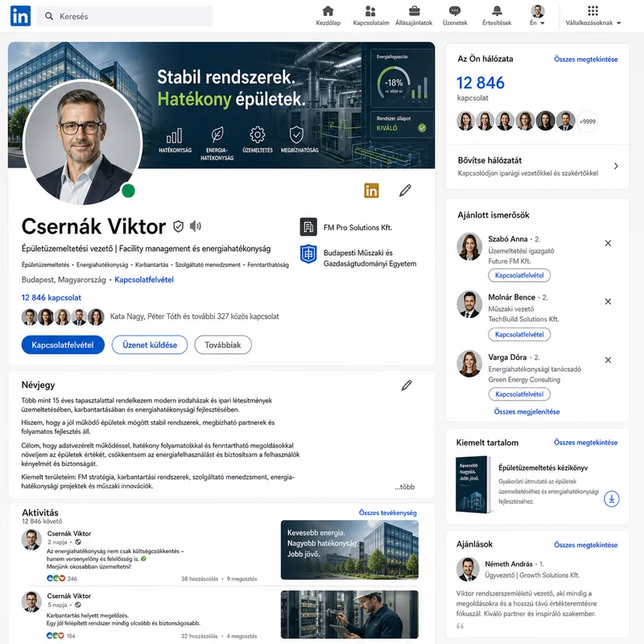The width and height of the screenshot is (644, 644).
Task: Click the +9999 connections bubble
Action: (588, 122)
